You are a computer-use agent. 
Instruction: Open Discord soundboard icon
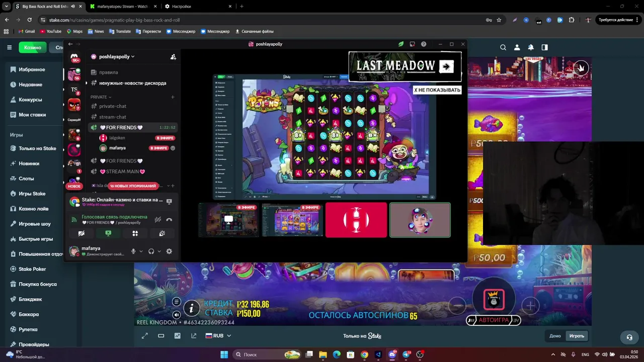(x=162, y=233)
